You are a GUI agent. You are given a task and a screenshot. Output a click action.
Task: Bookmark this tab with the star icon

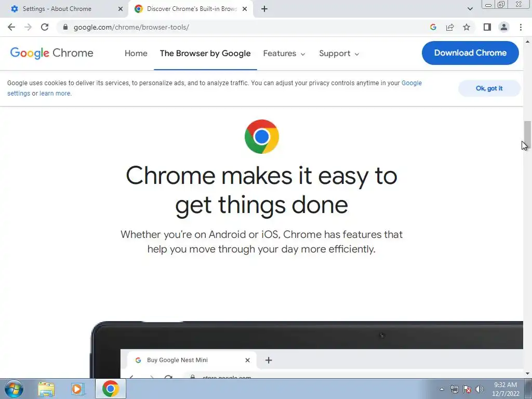[467, 27]
